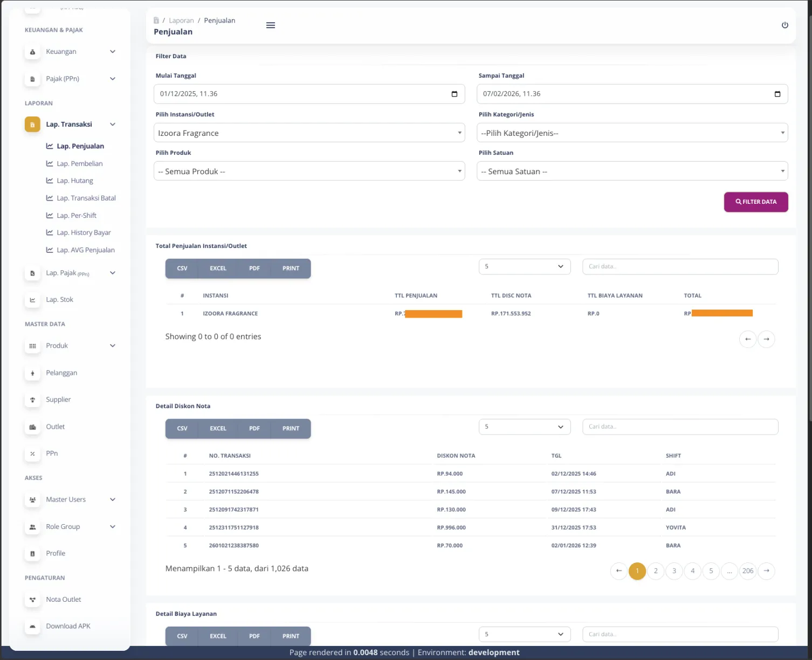The image size is (812, 660).
Task: Click the Keuangan sidebar icon
Action: 32,52
